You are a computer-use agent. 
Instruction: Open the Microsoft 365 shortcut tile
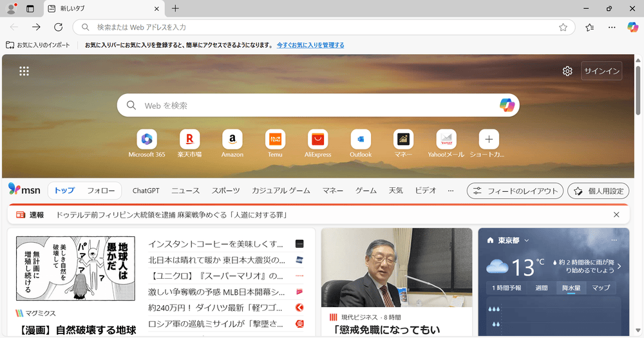point(147,139)
